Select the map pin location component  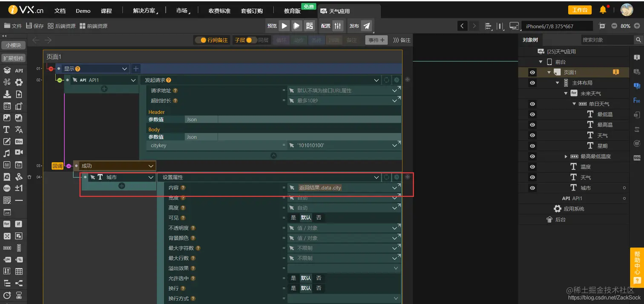pyautogui.click(x=19, y=177)
